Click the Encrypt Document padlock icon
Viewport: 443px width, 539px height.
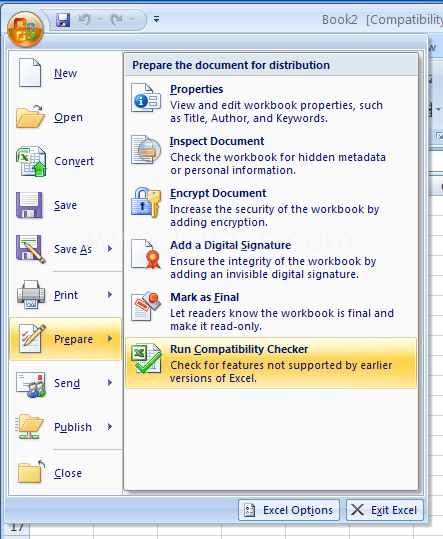tap(146, 202)
